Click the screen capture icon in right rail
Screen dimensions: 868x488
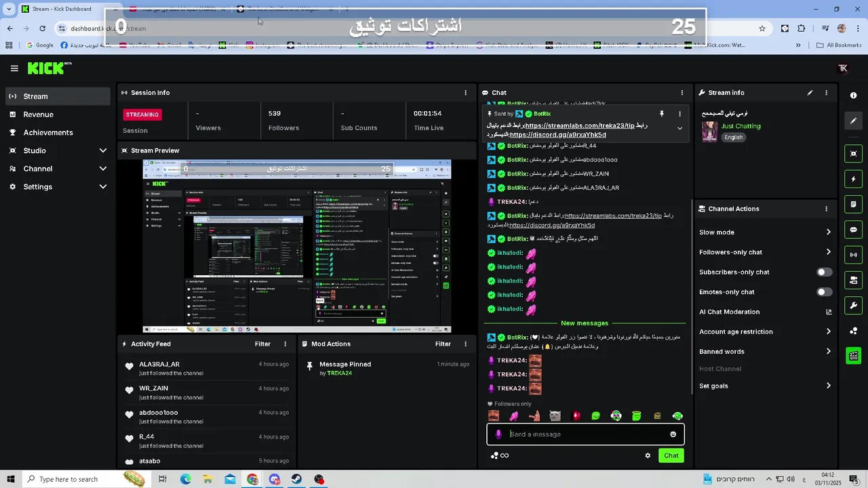tap(854, 154)
